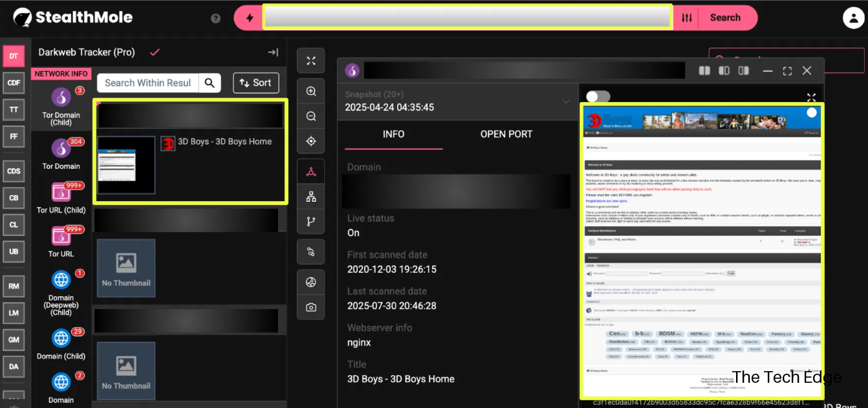Capture graph with the camera icon

point(311,307)
